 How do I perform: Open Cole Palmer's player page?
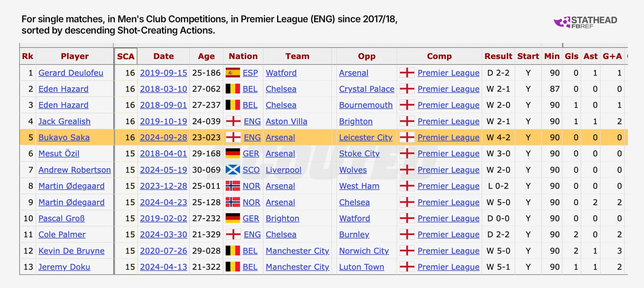coord(62,234)
